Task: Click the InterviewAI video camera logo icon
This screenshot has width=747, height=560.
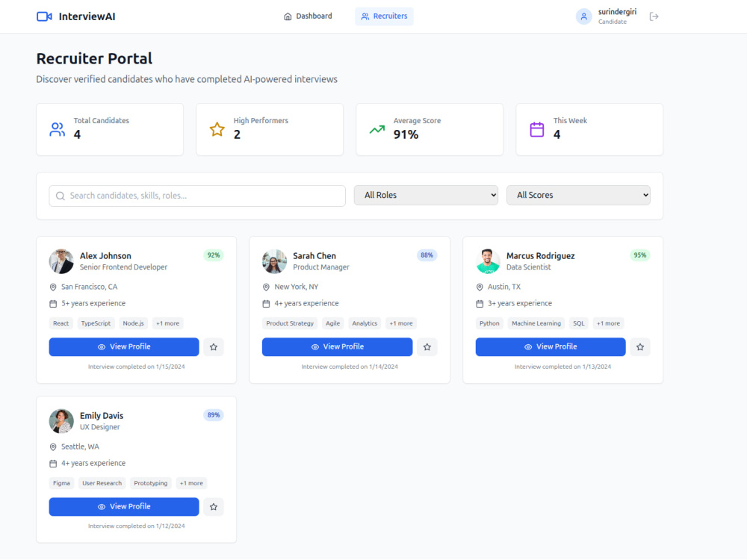Action: pyautogui.click(x=44, y=16)
